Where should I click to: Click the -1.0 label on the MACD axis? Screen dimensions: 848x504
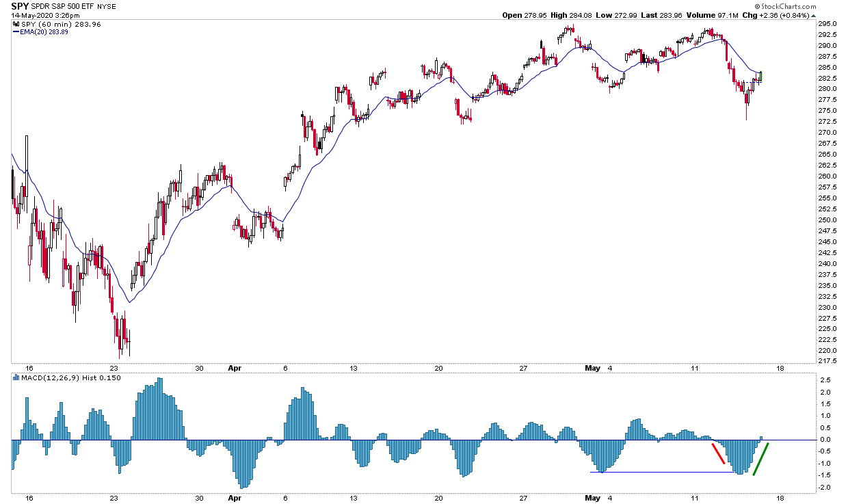[x=824, y=464]
